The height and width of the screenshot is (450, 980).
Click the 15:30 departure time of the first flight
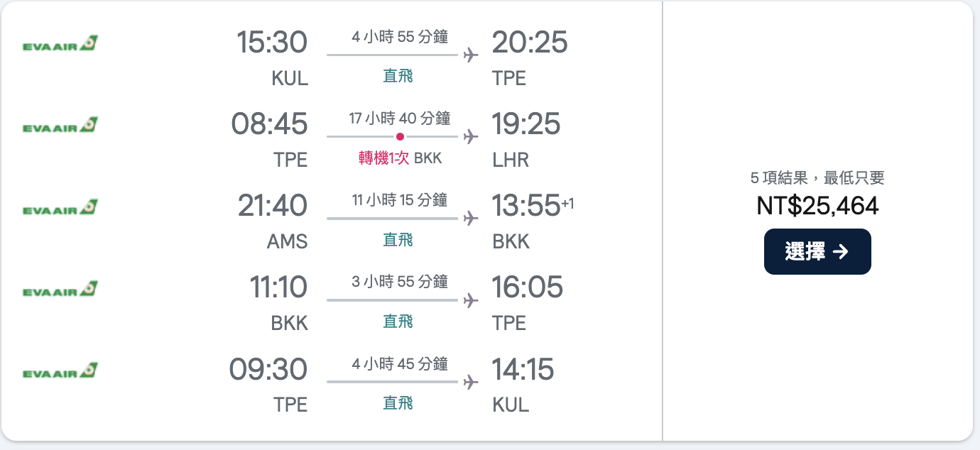[x=271, y=43]
